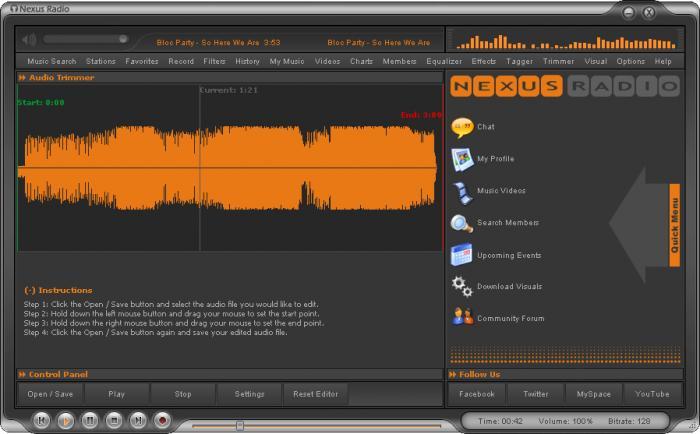This screenshot has width=700, height=434.
Task: Select the Trimmer menu item
Action: (x=558, y=61)
